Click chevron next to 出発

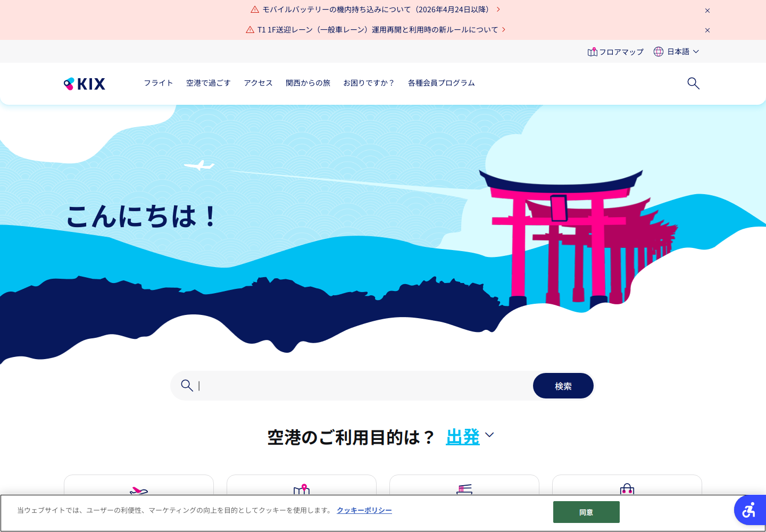click(x=489, y=435)
